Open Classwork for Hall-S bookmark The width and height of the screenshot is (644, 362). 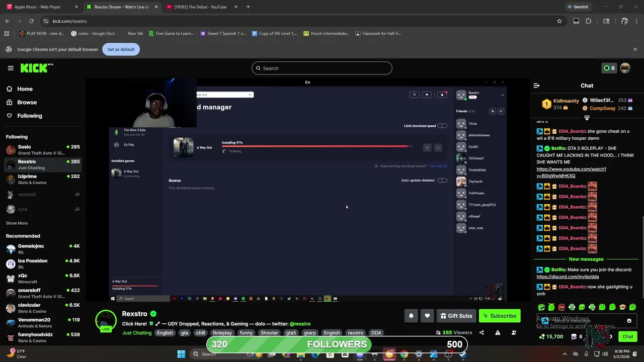[x=377, y=34]
